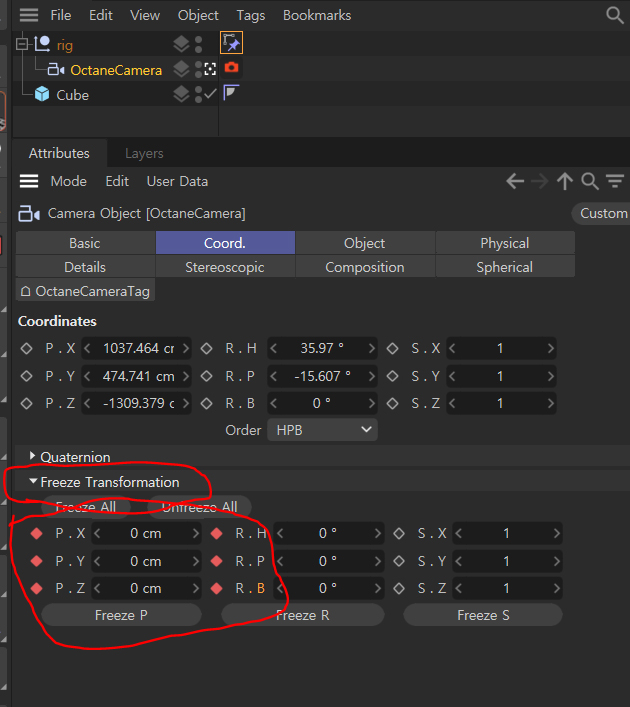Toggle keyframe diamond for Coordinates R . H

pyautogui.click(x=207, y=348)
